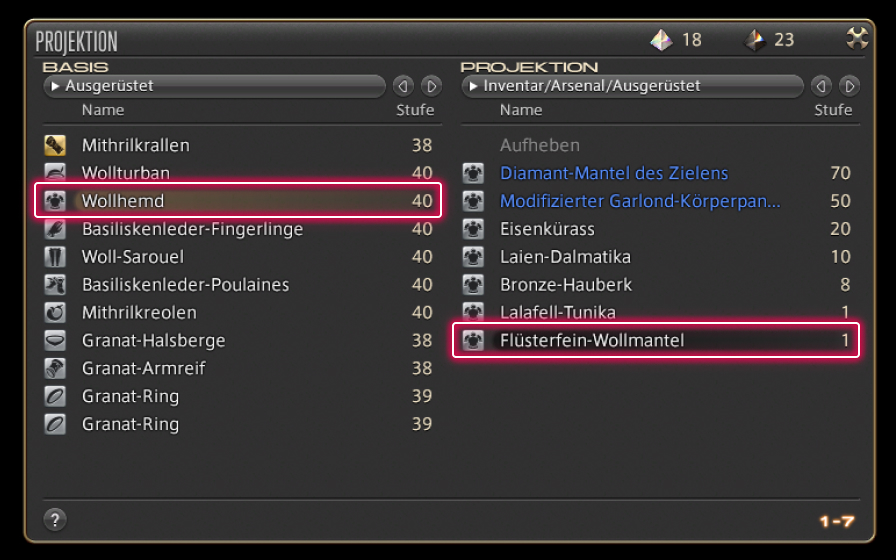Click the Mithrilkrallen weapon icon
Screen dimensions: 896x560
pyautogui.click(x=55, y=145)
